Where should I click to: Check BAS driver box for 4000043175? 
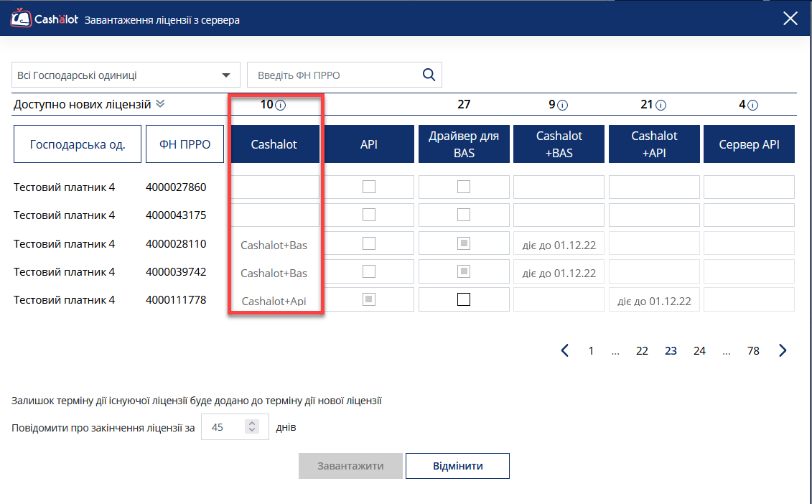(x=464, y=215)
